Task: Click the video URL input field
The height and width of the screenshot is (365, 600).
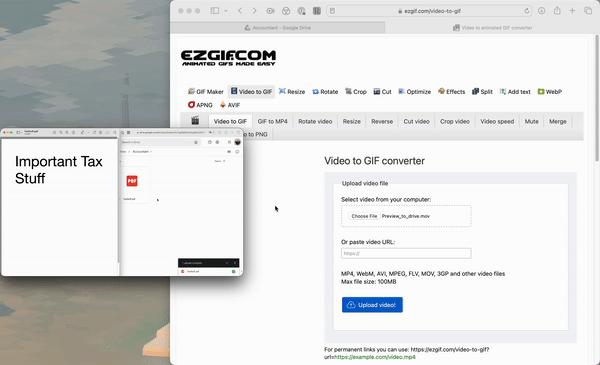Action: tap(406, 253)
